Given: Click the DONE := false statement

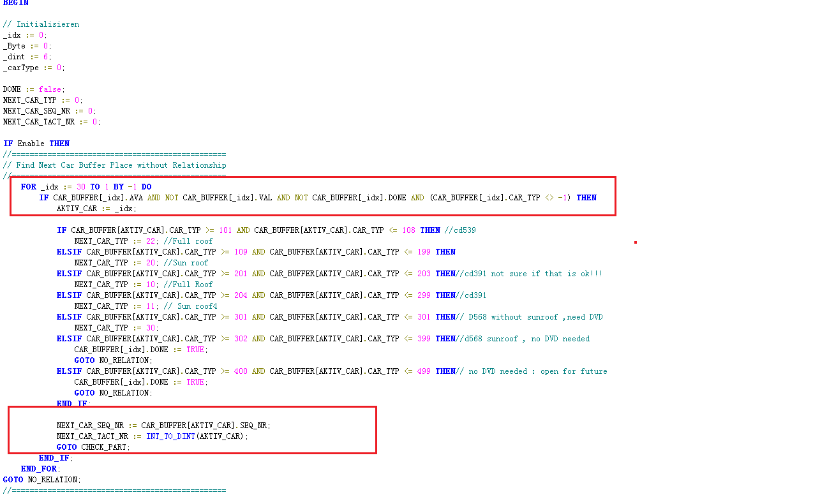Looking at the screenshot, I should (34, 89).
